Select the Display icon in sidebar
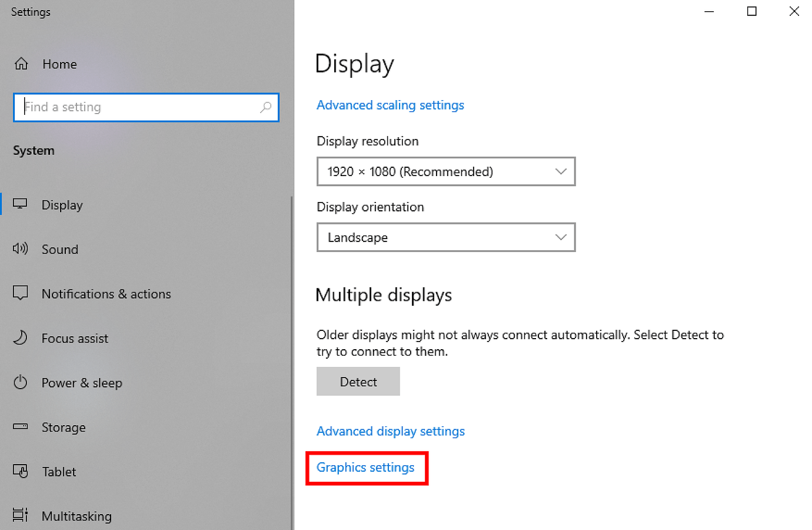Image resolution: width=812 pixels, height=530 pixels. coord(20,204)
